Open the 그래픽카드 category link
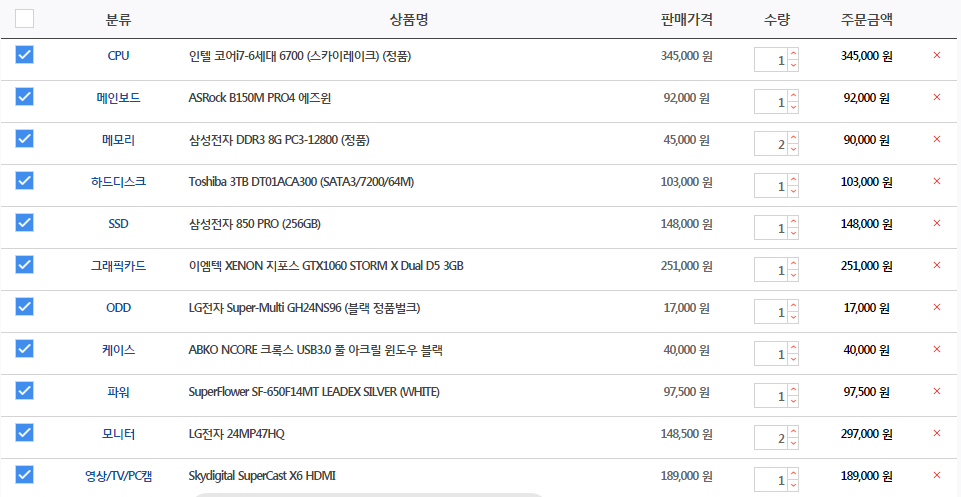This screenshot has height=497, width=961. coord(118,266)
